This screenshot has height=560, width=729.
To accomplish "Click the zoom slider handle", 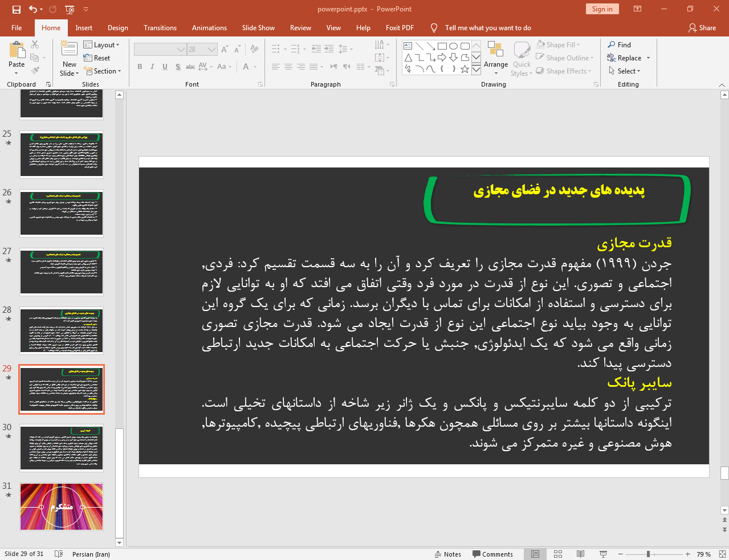I will (x=648, y=554).
